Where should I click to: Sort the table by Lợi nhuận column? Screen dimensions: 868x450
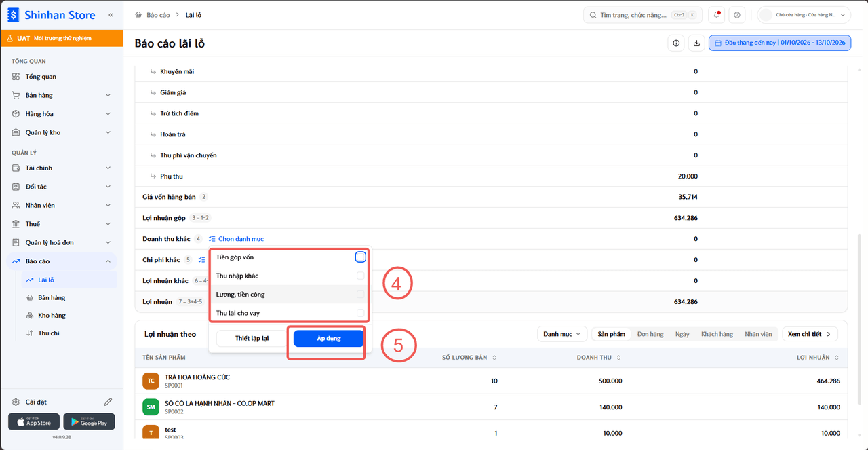coord(818,358)
